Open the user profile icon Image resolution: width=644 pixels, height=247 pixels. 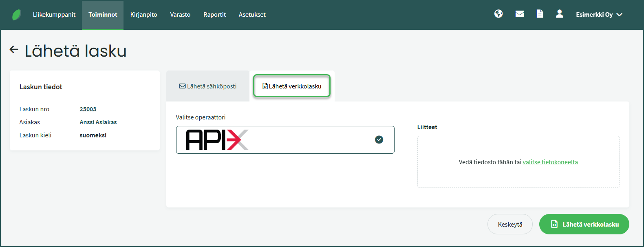[x=559, y=14]
